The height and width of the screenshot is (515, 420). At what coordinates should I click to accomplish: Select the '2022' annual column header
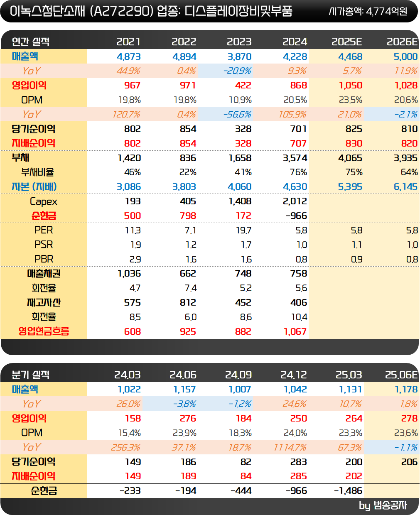[184, 42]
